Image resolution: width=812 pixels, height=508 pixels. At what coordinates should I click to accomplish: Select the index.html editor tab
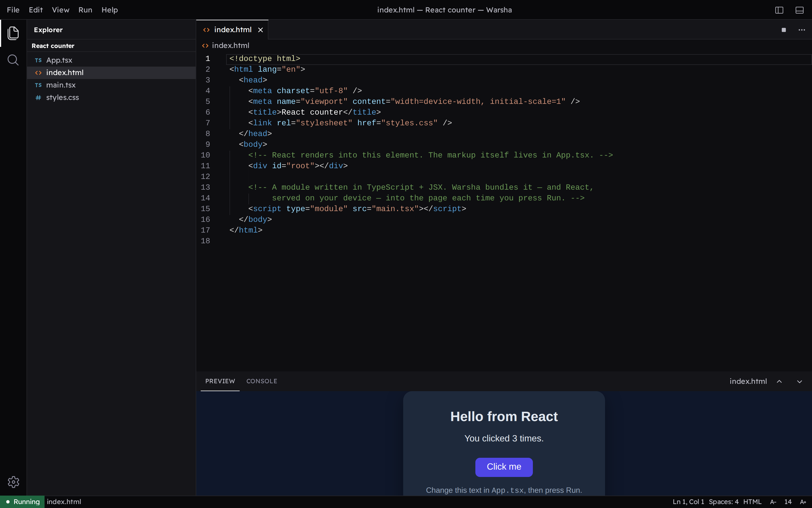click(232, 30)
